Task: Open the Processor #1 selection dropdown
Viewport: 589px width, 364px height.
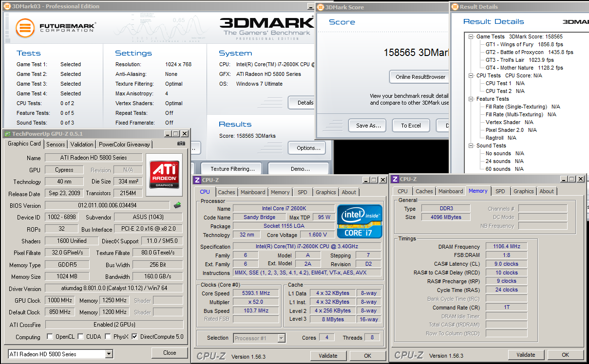Action: pyautogui.click(x=282, y=338)
